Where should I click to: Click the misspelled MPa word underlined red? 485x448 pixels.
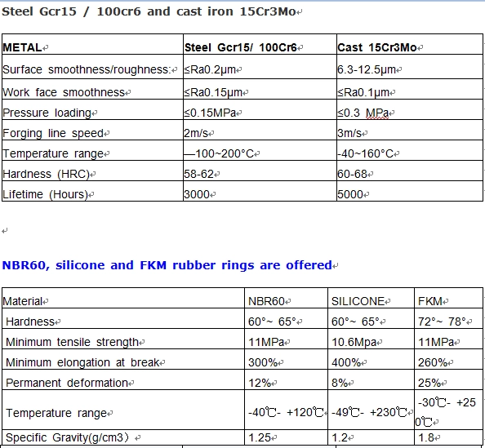tap(376, 113)
